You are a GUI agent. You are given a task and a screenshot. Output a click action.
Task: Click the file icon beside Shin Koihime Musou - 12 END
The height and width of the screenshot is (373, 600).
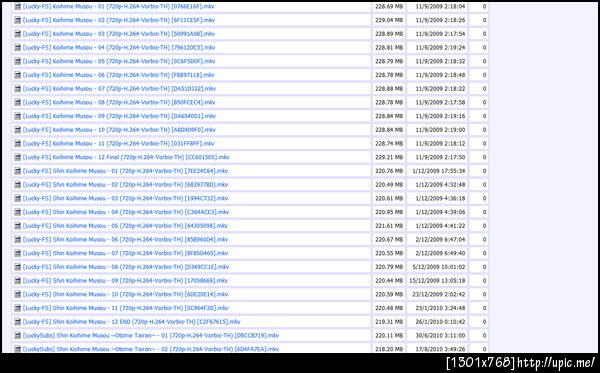pyautogui.click(x=18, y=322)
